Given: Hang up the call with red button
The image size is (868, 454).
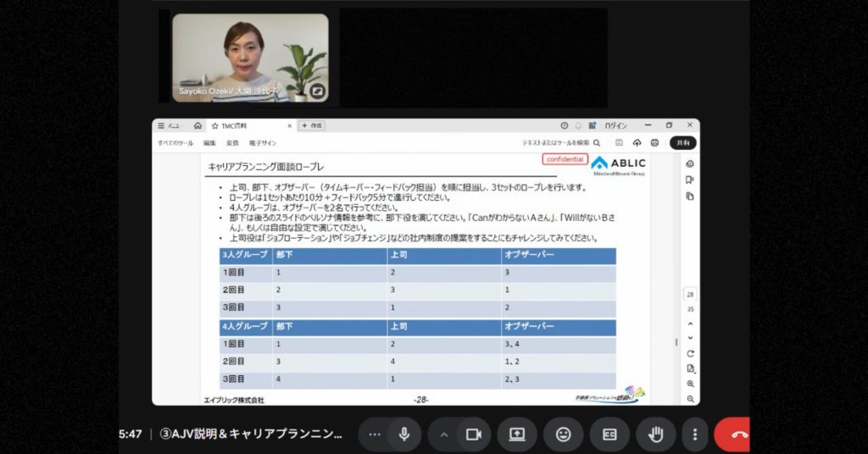Looking at the screenshot, I should pos(734,434).
